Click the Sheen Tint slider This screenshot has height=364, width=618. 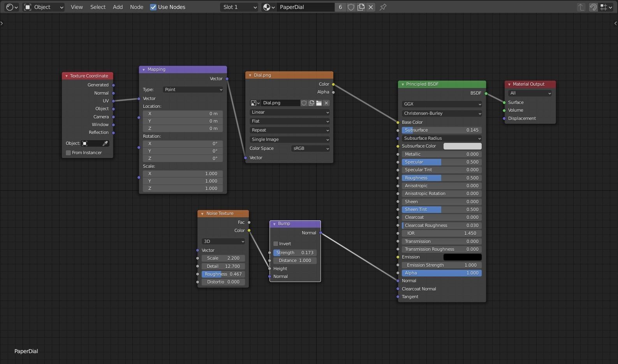point(442,209)
